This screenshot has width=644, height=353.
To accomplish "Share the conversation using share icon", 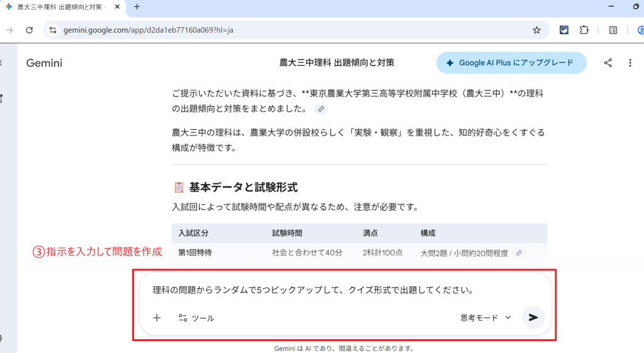I will coord(607,63).
